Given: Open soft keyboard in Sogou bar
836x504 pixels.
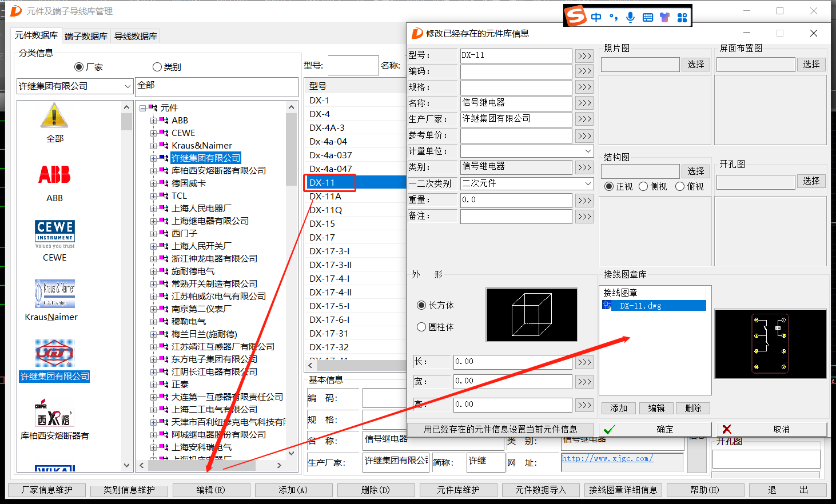Looking at the screenshot, I should click(x=648, y=18).
